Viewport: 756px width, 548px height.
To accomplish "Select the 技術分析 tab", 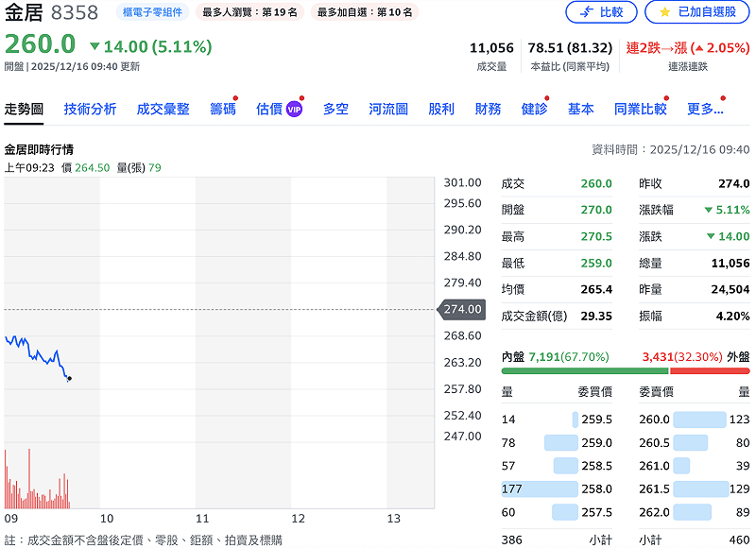I will [92, 109].
